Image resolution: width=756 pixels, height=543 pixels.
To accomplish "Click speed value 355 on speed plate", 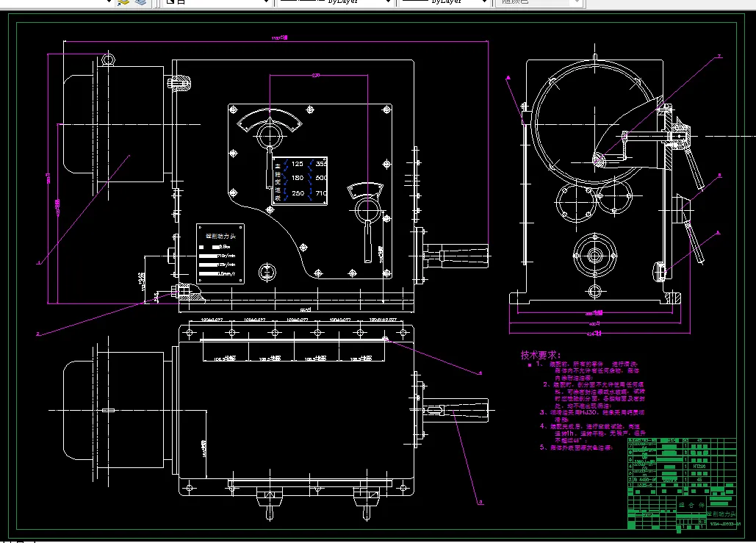I will (321, 164).
